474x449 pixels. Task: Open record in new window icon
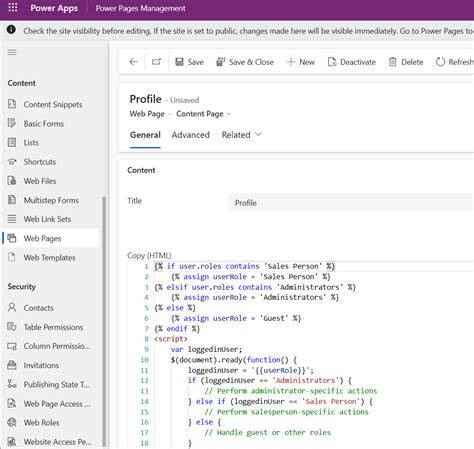156,62
